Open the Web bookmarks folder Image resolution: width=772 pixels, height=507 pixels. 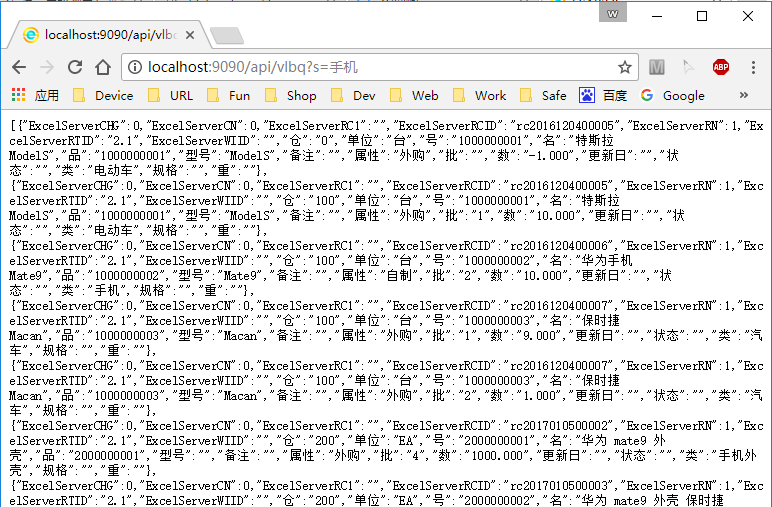click(414, 95)
